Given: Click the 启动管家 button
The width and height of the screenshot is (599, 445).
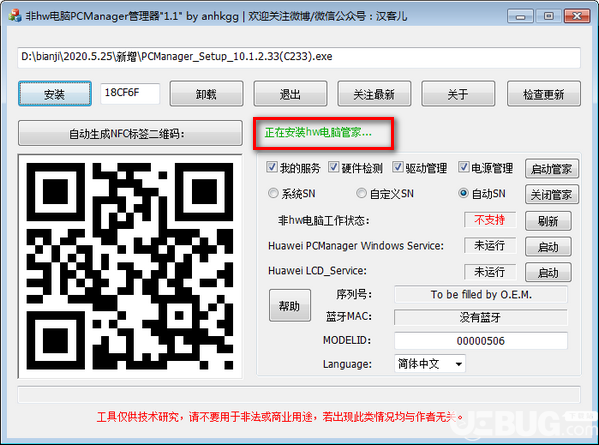Looking at the screenshot, I should pyautogui.click(x=552, y=168).
